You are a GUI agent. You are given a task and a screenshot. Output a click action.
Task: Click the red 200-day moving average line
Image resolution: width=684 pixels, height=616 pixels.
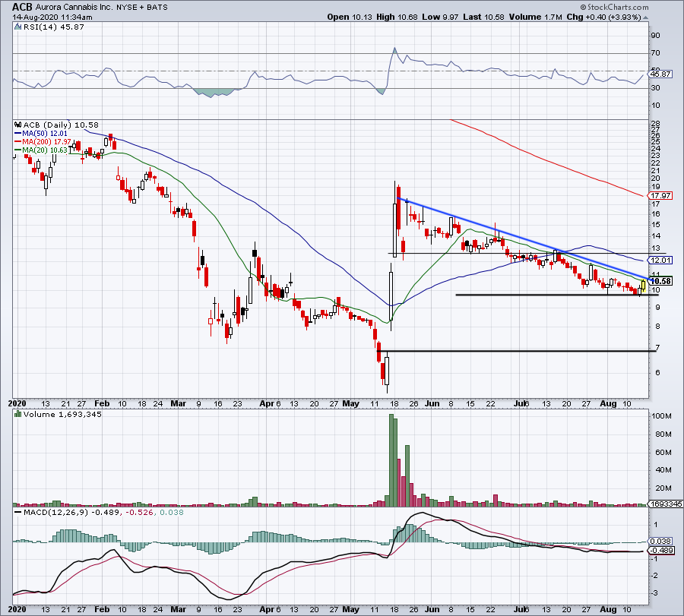tap(545, 161)
